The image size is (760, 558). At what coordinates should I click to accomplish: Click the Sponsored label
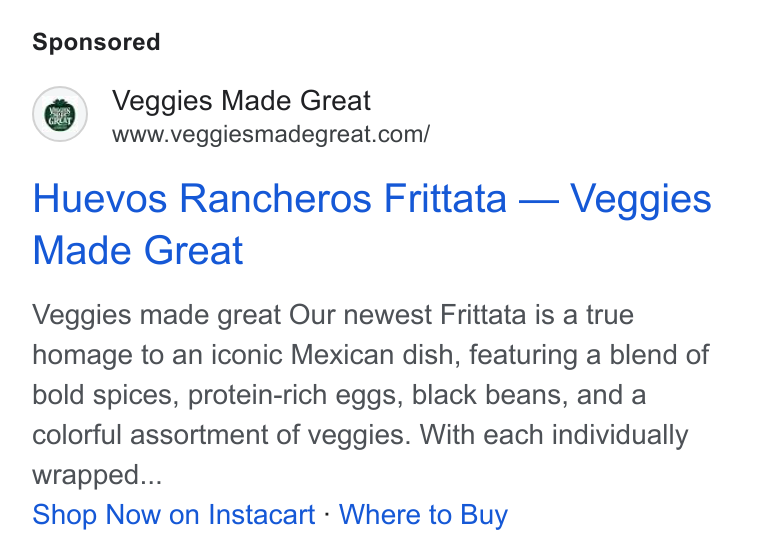(x=96, y=42)
